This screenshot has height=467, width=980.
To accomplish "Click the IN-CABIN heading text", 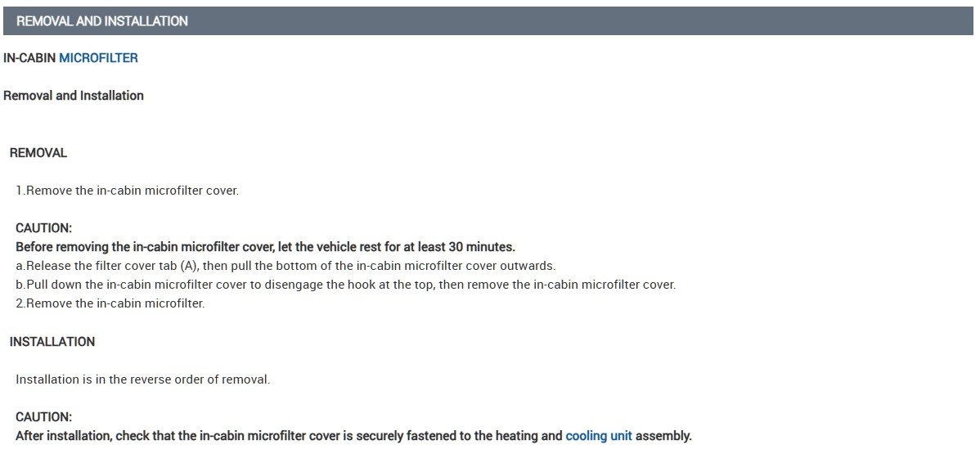I will click(x=29, y=58).
